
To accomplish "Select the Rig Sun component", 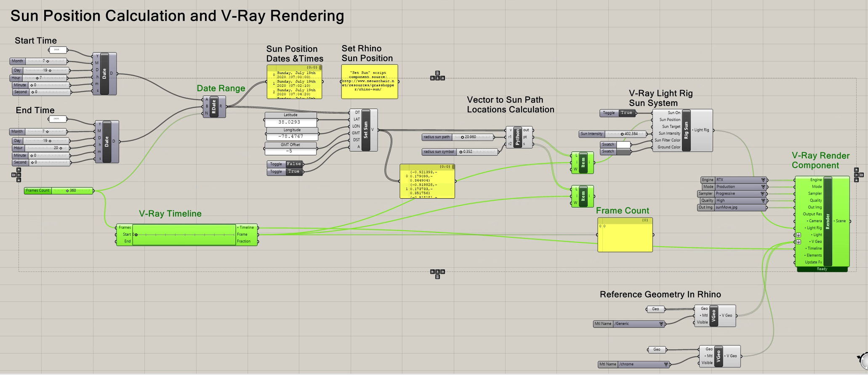I will point(686,130).
